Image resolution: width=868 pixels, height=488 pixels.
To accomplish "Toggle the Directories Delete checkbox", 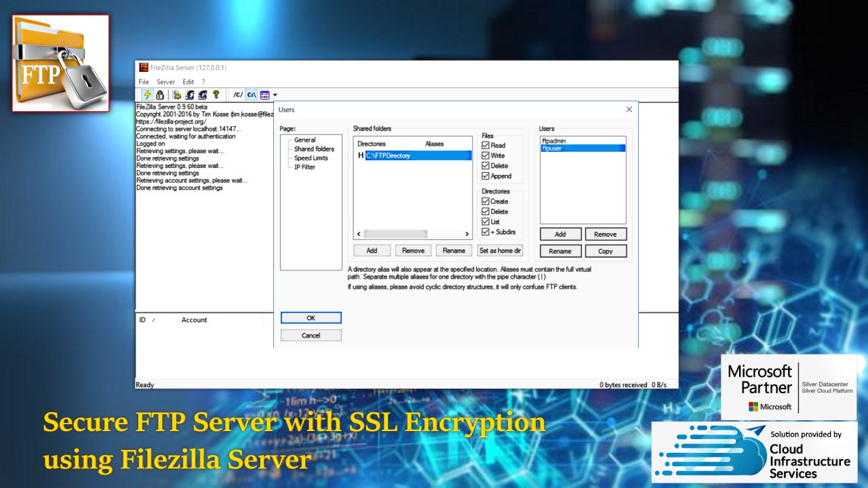I will point(486,211).
